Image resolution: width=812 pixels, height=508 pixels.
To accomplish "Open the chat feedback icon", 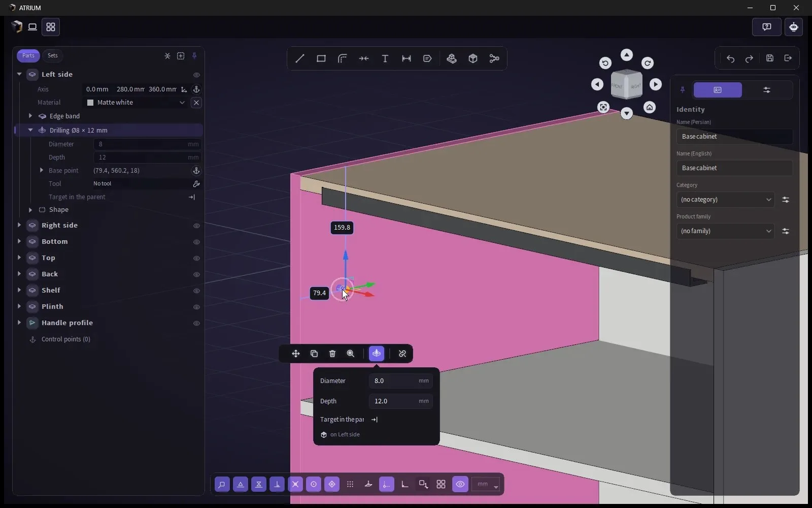I will coord(766,27).
